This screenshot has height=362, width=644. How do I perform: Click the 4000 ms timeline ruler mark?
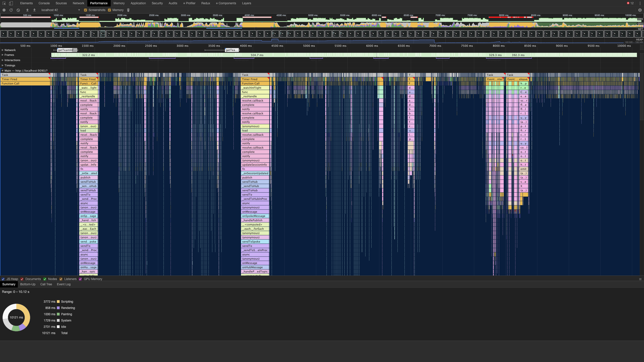[x=246, y=46]
